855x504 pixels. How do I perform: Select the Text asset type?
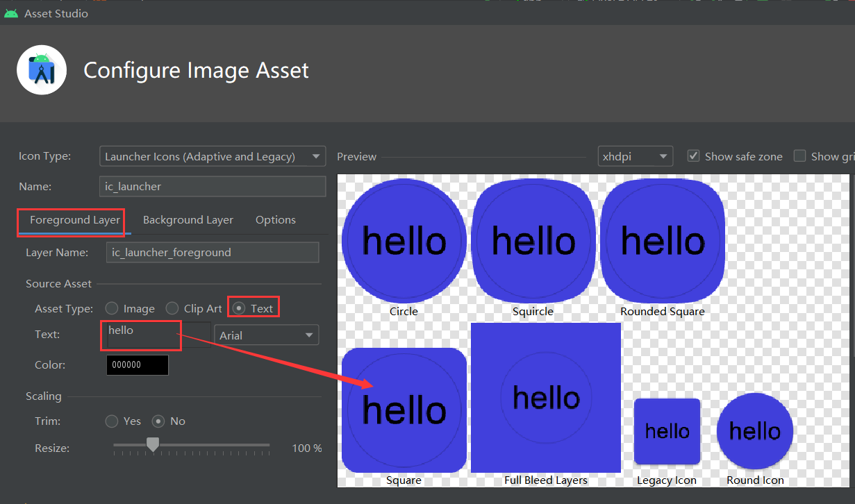click(239, 308)
